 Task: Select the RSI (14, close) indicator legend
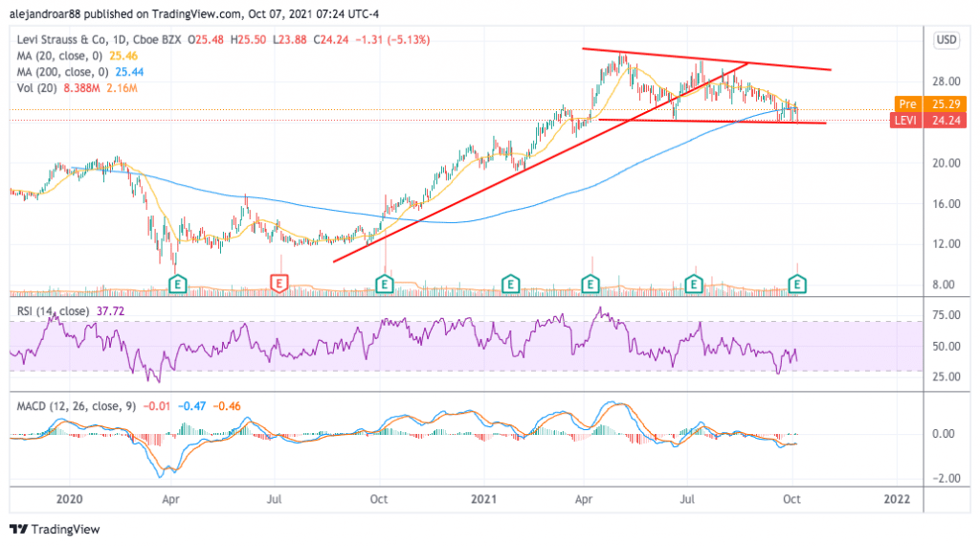point(53,311)
